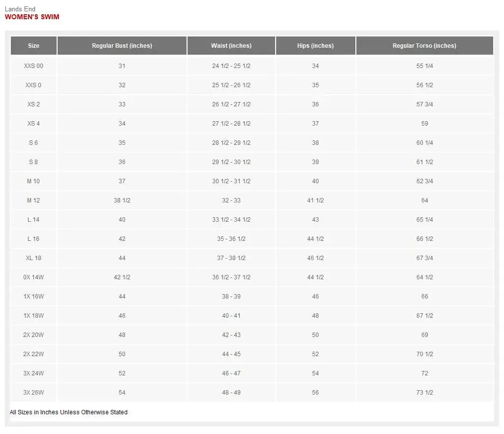The image size is (504, 434).
Task: Click waist value '30 1/2 - 31 1/2'
Action: pos(231,181)
